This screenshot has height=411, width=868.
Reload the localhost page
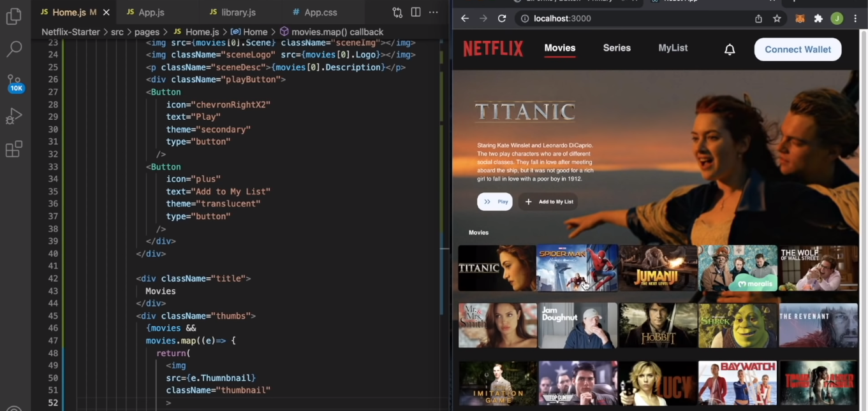pos(502,18)
